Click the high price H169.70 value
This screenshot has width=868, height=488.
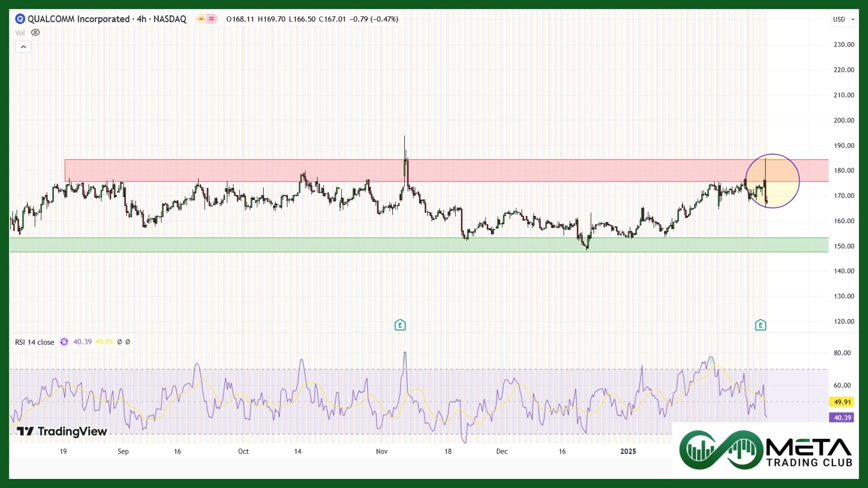(271, 19)
